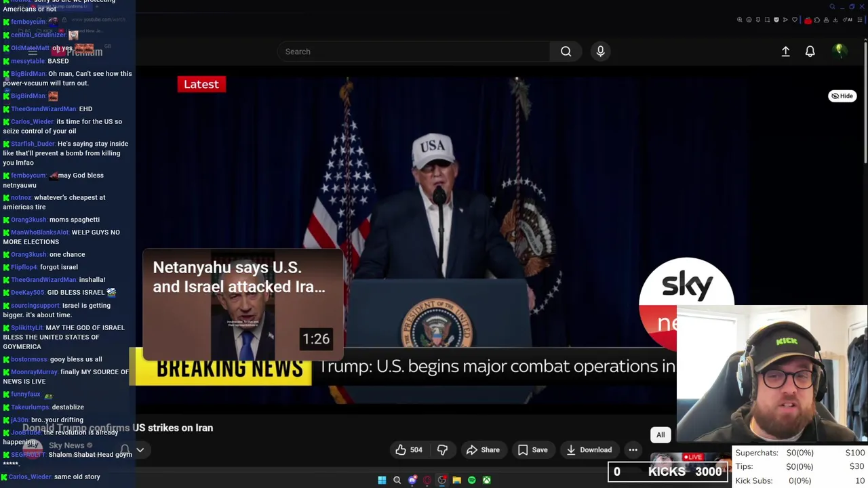This screenshot has height=488, width=868.
Task: Click the browser zoom magnifier icon
Action: pos(739,20)
